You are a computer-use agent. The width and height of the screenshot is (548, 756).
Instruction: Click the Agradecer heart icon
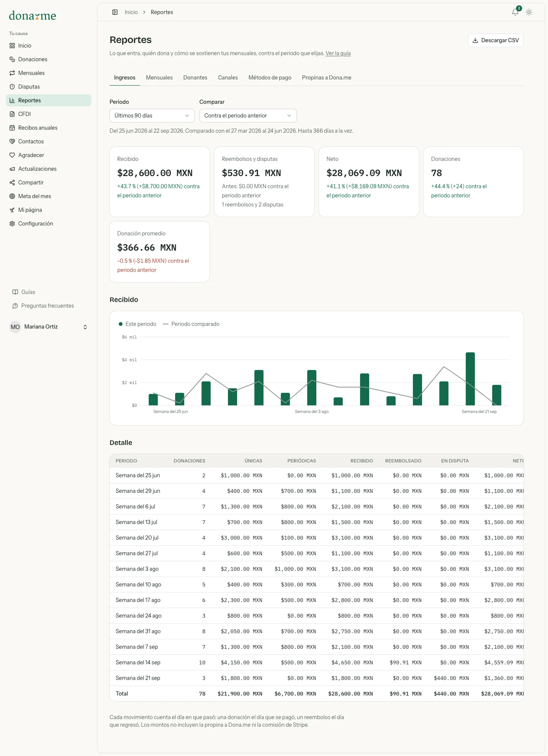click(12, 155)
